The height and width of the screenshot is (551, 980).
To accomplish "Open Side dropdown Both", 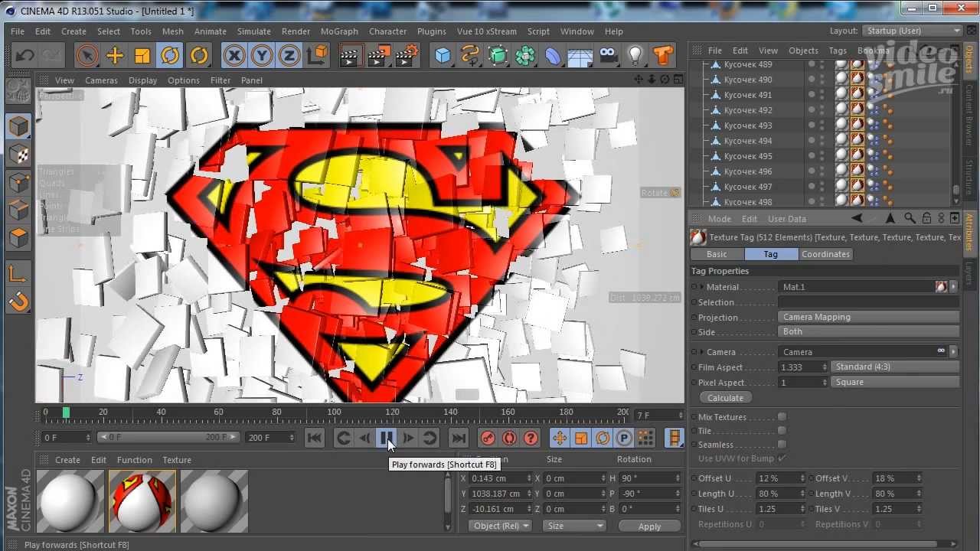I will [868, 331].
